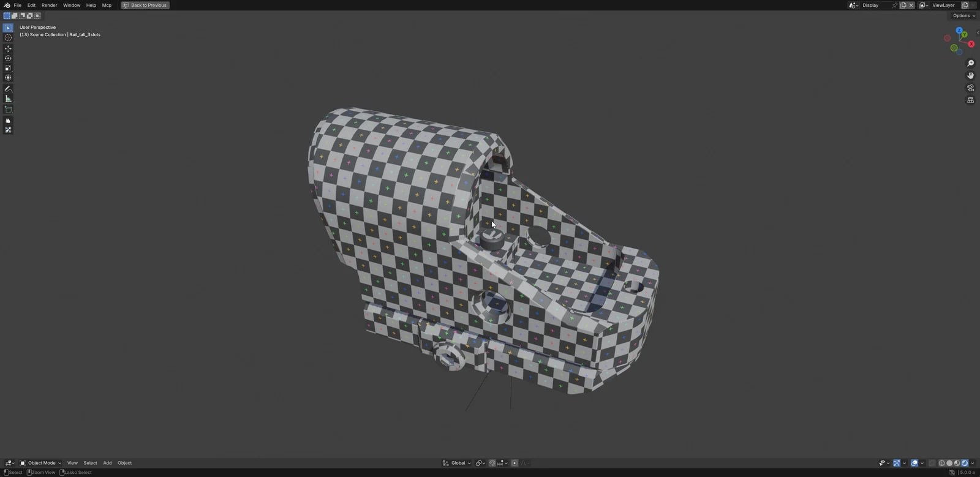Activate the Rotate tool
Viewport: 980px width, 477px height.
[8, 58]
